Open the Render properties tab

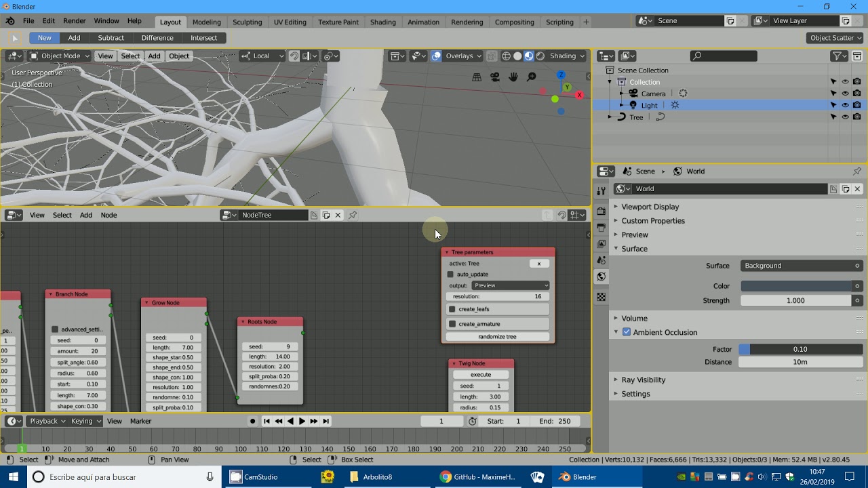601,211
